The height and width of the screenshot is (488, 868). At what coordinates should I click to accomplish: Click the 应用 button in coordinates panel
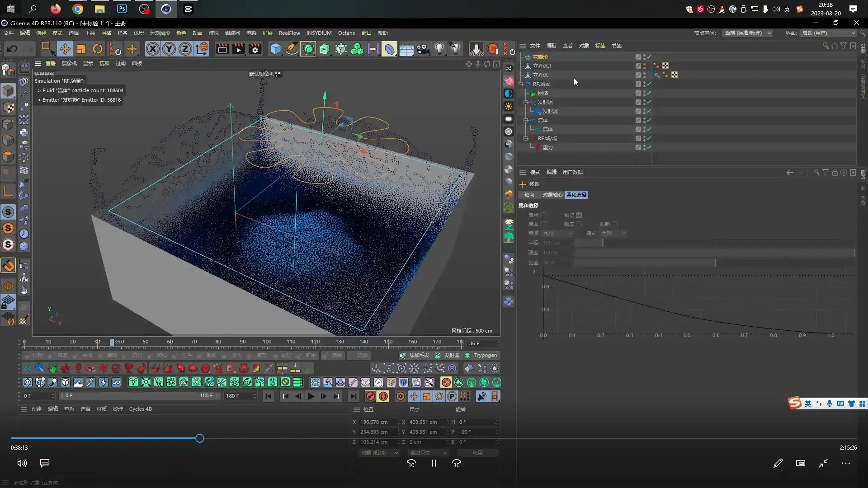[478, 452]
